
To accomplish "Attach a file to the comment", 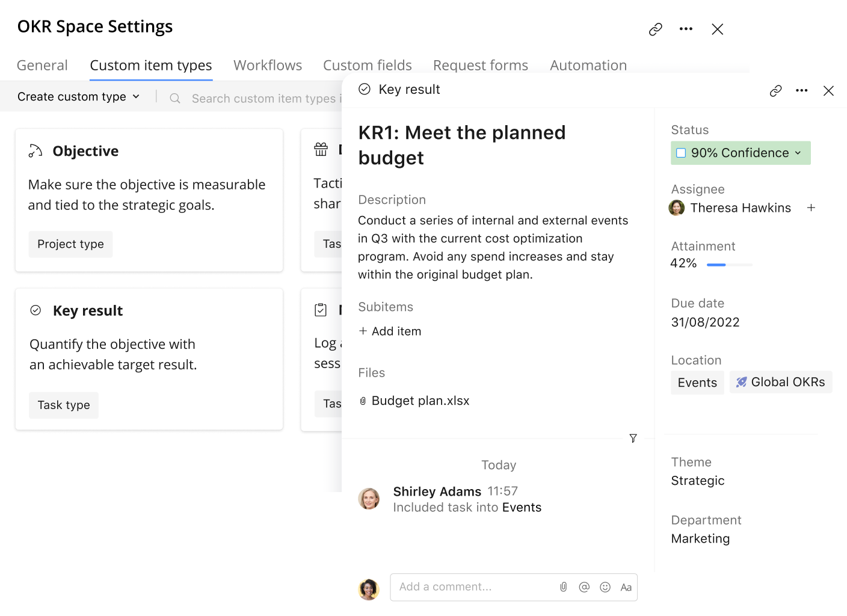I will [563, 587].
